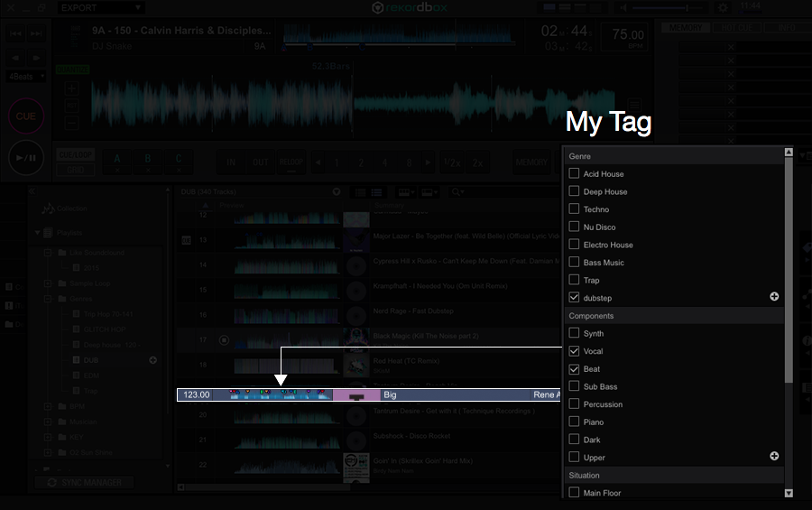Switch to the HOT CUE tab

coord(736,28)
